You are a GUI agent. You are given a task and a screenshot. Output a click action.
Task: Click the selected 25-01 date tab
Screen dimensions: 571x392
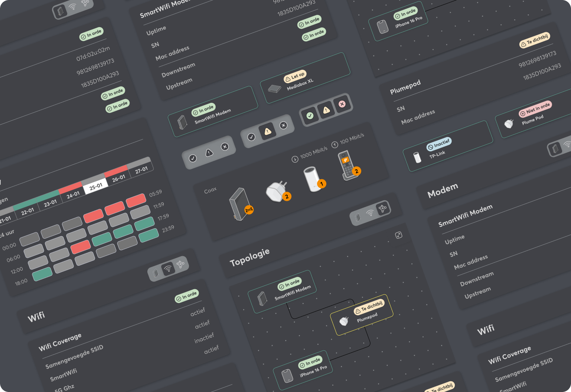point(95,186)
